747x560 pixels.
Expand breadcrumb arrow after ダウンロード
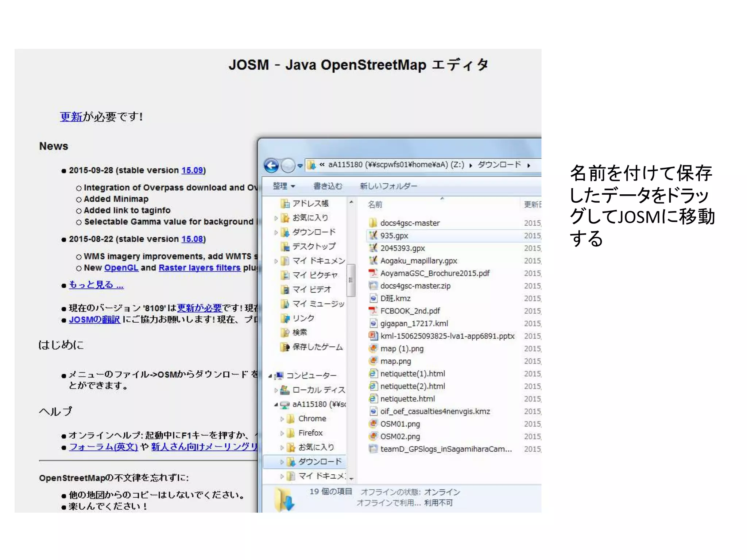tap(529, 166)
